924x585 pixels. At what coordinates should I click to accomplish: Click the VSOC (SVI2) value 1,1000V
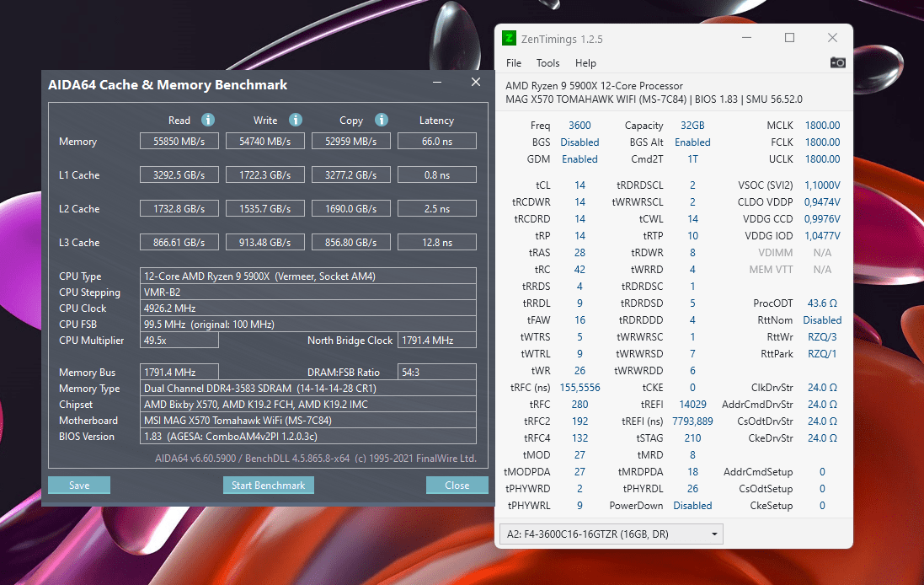click(x=822, y=185)
